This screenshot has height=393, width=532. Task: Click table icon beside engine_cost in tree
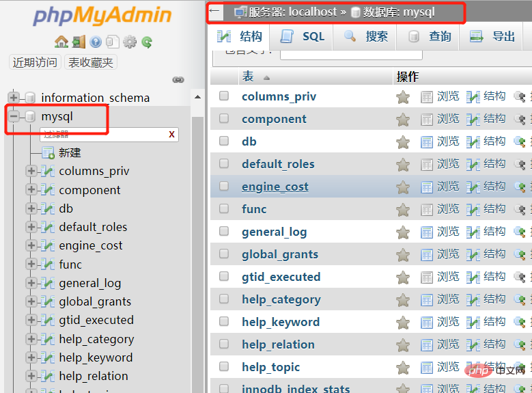[48, 245]
